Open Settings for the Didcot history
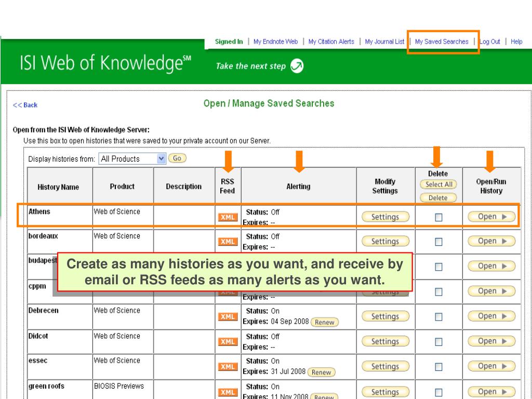The width and height of the screenshot is (532, 399). point(385,341)
